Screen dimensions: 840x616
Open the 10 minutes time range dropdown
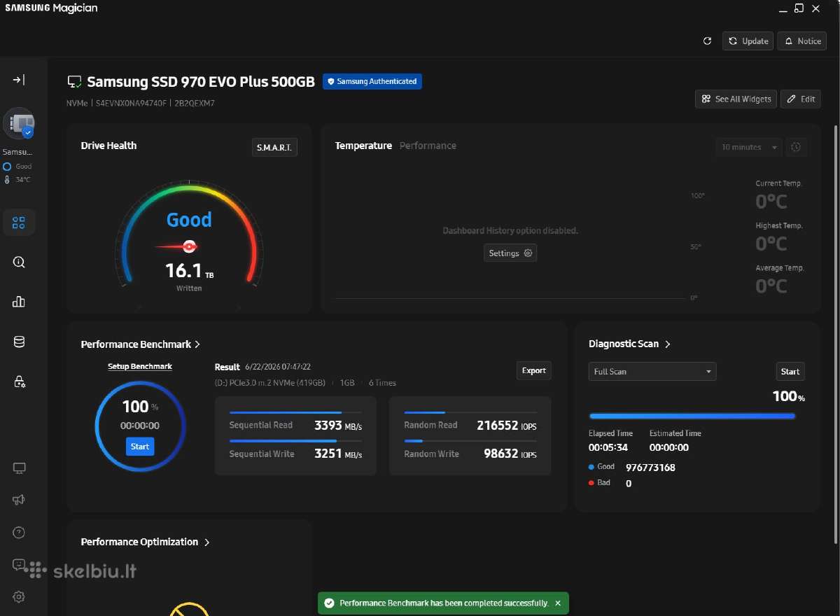click(749, 147)
